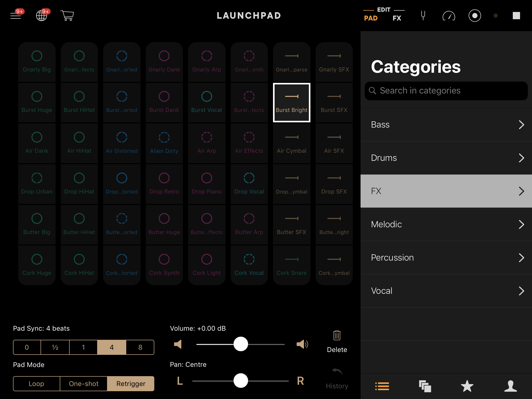Switch to the FX edit tab
This screenshot has width=532, height=399.
point(397,18)
